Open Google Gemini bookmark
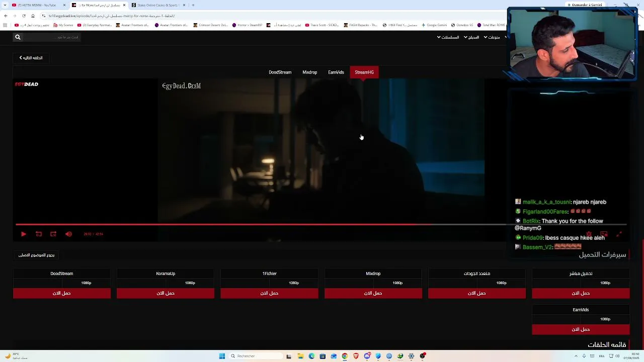The height and width of the screenshot is (362, 644). (x=435, y=25)
